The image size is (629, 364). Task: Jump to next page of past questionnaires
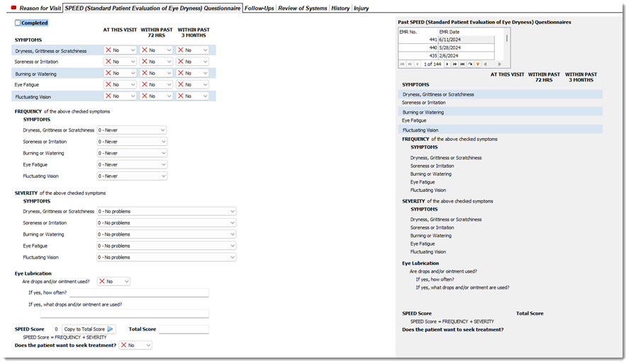455,64
